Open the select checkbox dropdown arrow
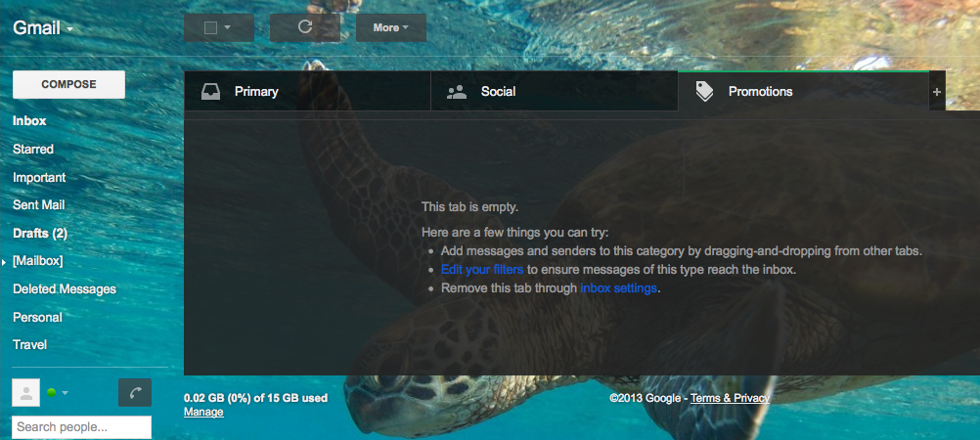This screenshot has width=980, height=440. coord(228,27)
